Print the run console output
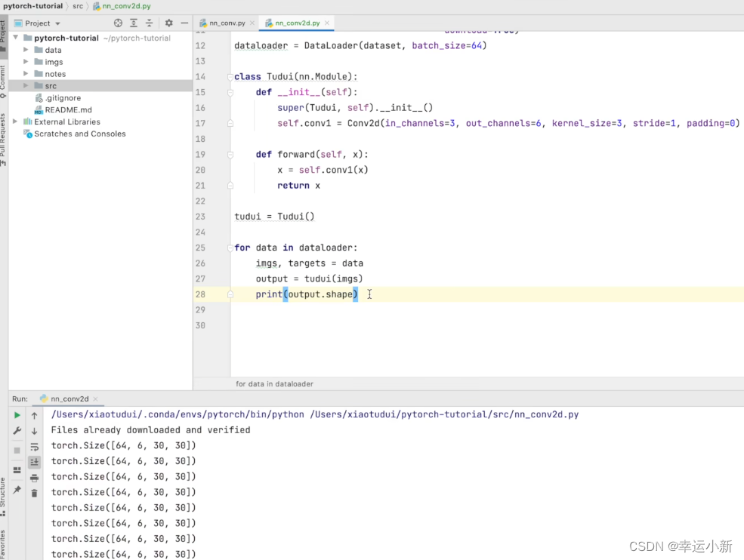The image size is (744, 560). (x=34, y=478)
